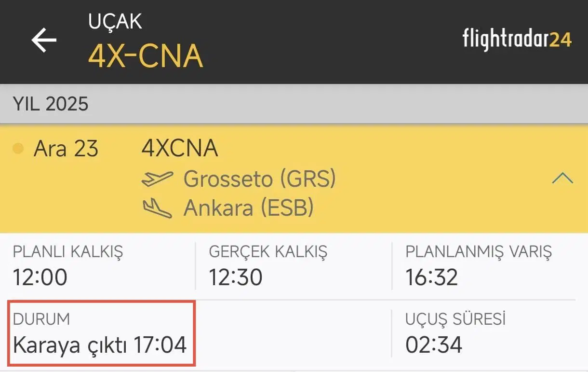Click the 4XCNA flight callsign
This screenshot has height=372, width=588.
click(x=180, y=149)
